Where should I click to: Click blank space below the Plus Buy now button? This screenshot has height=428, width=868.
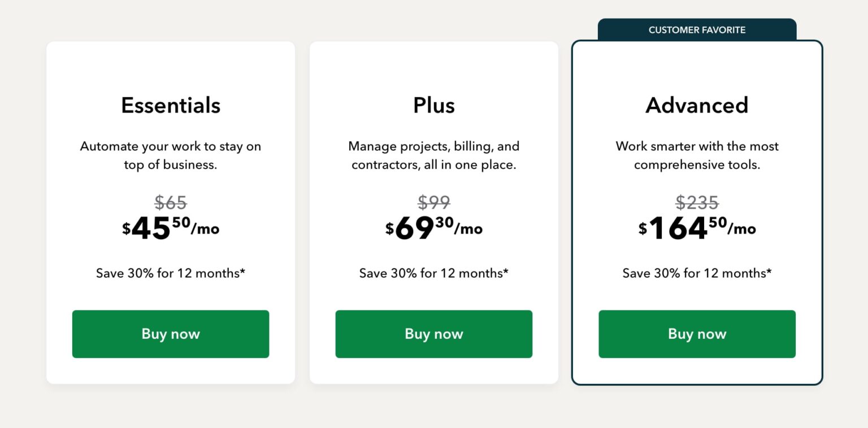[433, 371]
